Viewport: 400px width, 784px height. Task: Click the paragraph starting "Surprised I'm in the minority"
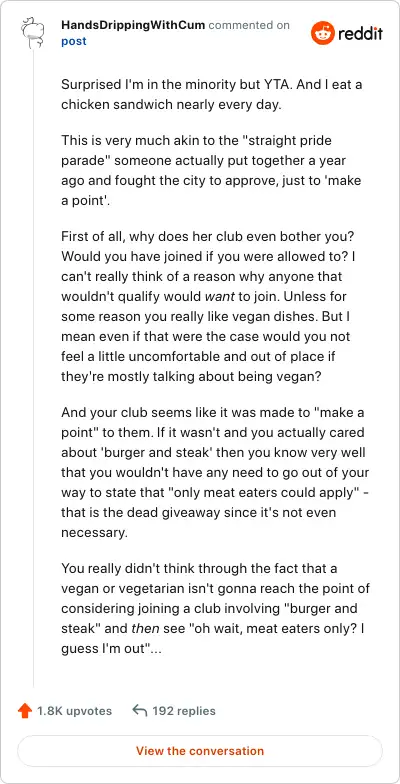(212, 96)
